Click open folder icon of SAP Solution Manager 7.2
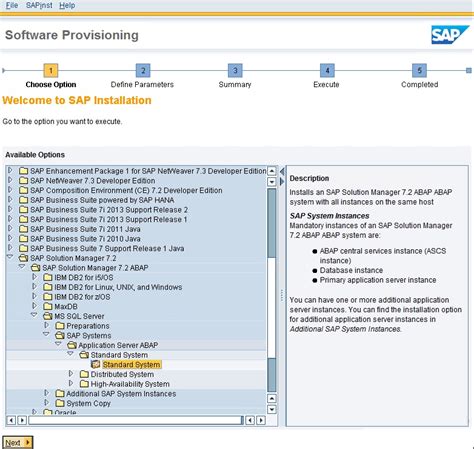Screen dimensions: 474x449 coord(23,258)
